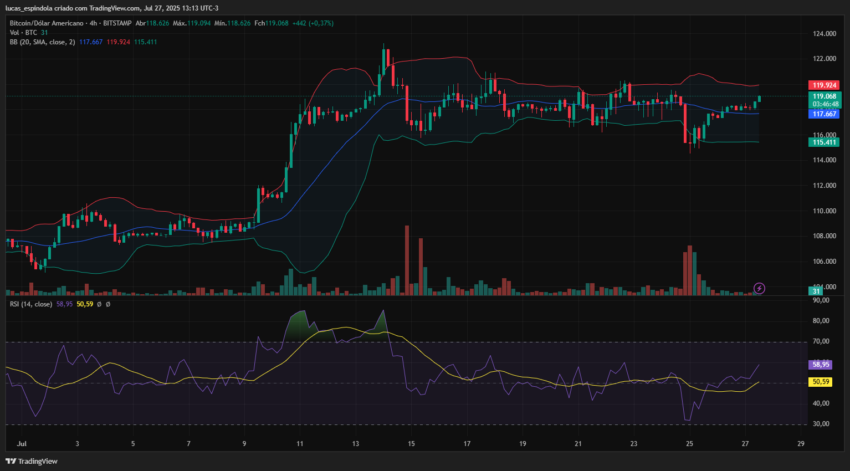Click the yellow 50,59 RSI average tag
The image size is (850, 471).
click(820, 382)
